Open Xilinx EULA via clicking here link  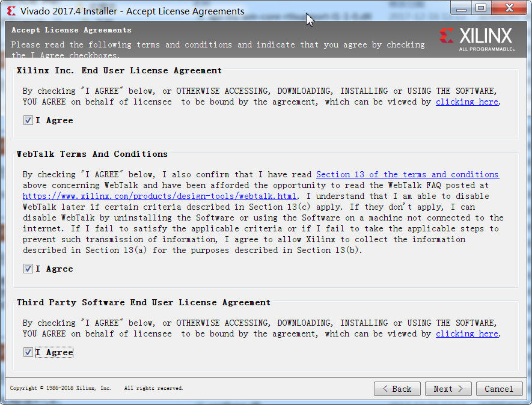467,102
